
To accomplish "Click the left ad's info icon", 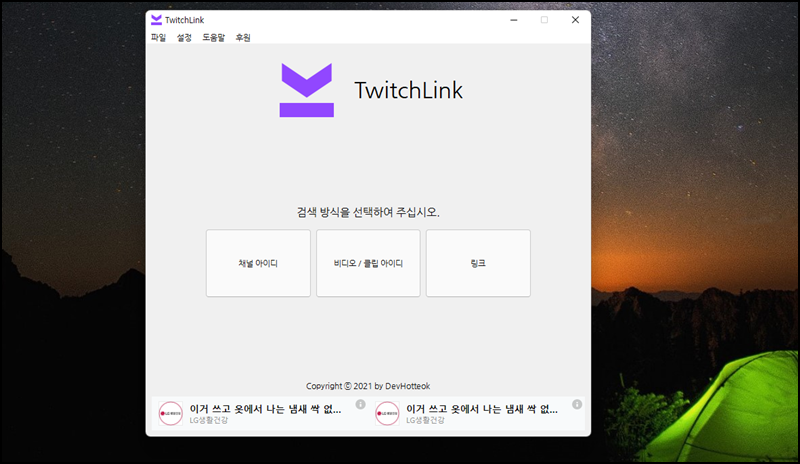I will (361, 404).
